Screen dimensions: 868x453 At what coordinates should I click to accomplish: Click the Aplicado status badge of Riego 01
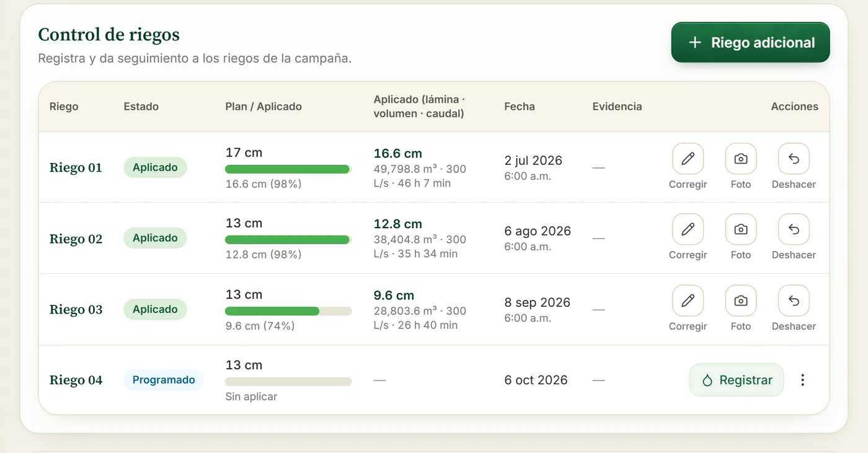click(x=155, y=167)
